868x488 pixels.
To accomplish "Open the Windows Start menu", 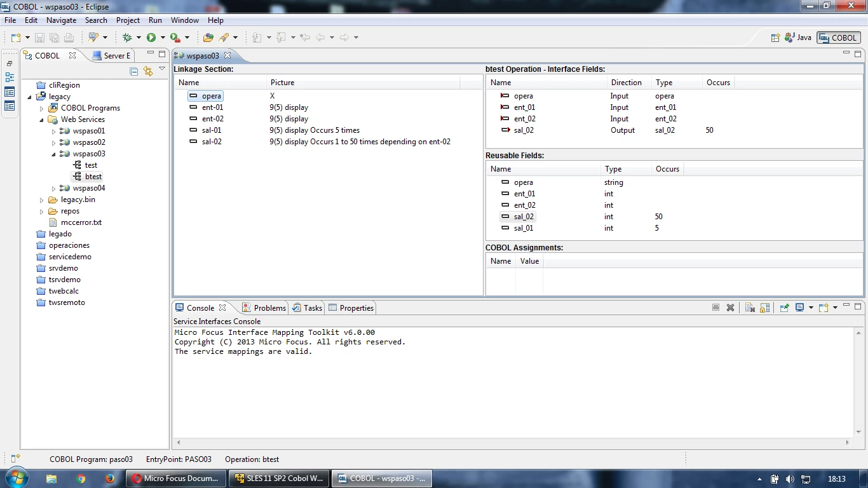I will tap(17, 478).
